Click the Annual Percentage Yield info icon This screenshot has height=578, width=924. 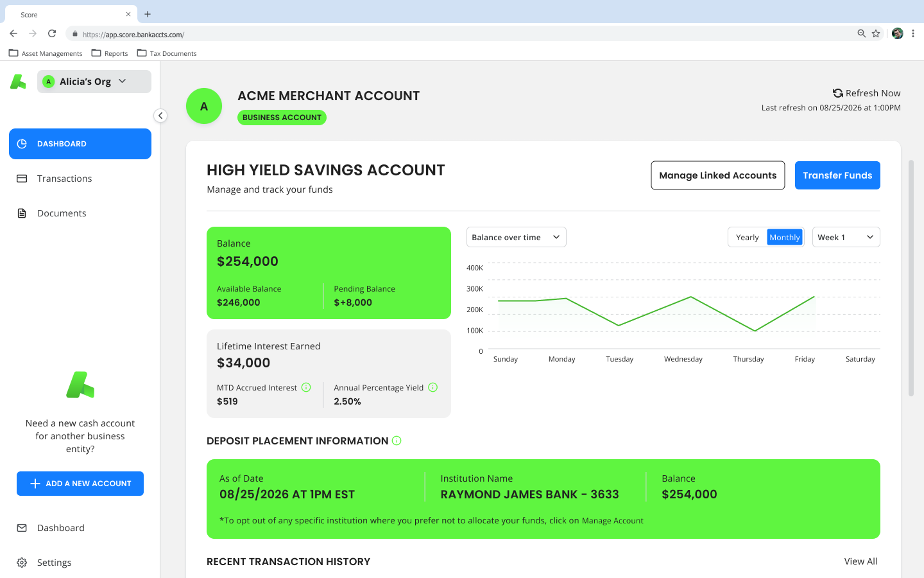(433, 387)
